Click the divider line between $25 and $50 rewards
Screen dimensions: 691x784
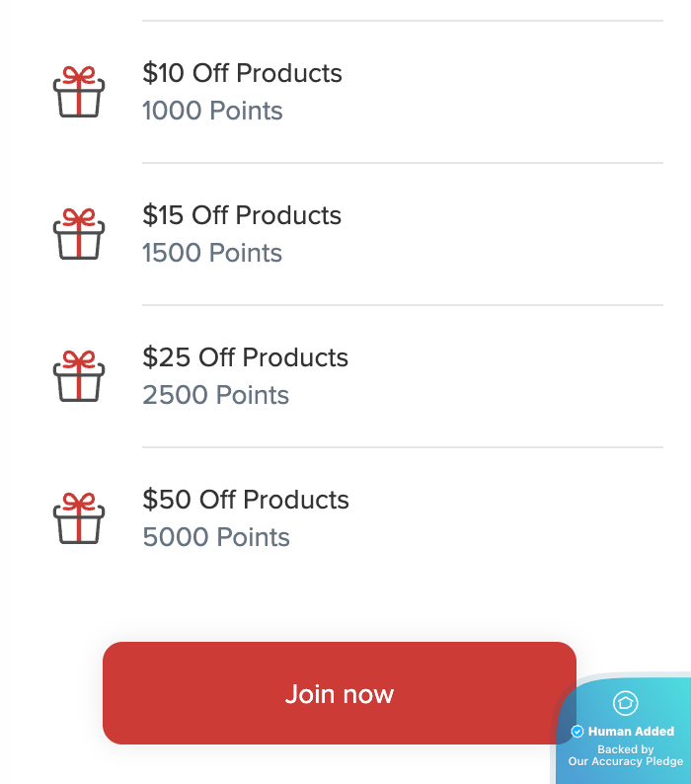pyautogui.click(x=403, y=447)
